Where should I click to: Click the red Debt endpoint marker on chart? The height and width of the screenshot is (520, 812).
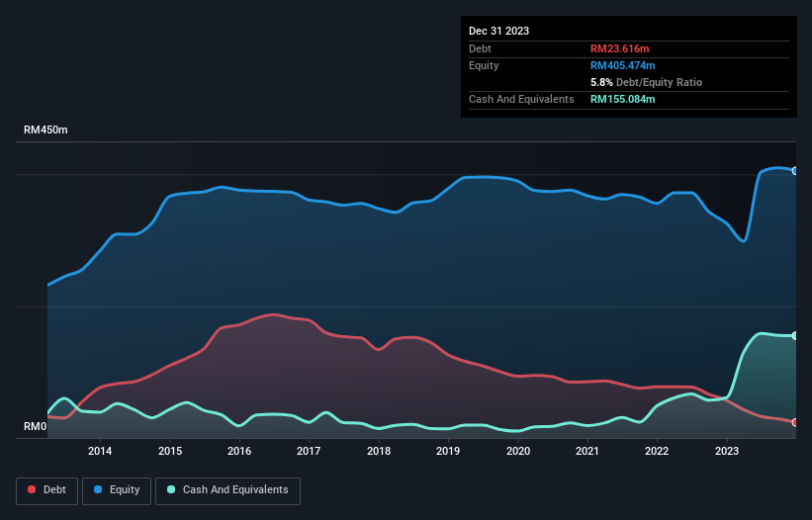point(794,422)
